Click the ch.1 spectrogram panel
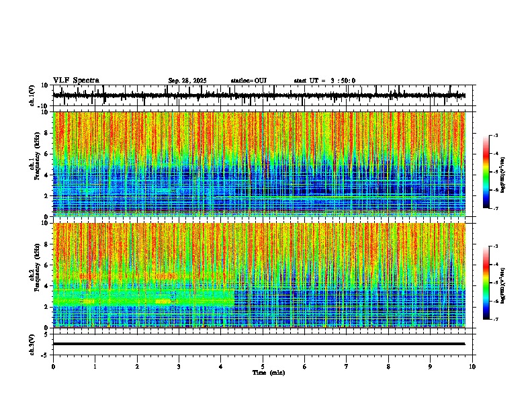This screenshot has height=411, width=532. [x=259, y=164]
